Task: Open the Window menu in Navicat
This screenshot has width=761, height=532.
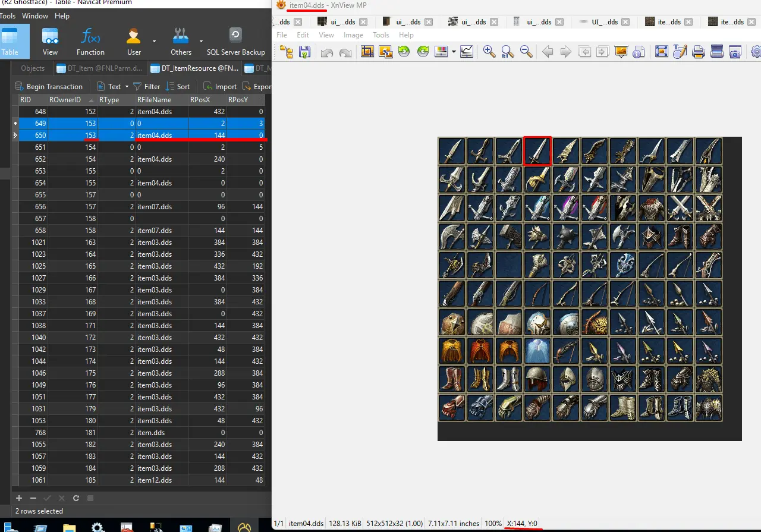Action: [35, 16]
